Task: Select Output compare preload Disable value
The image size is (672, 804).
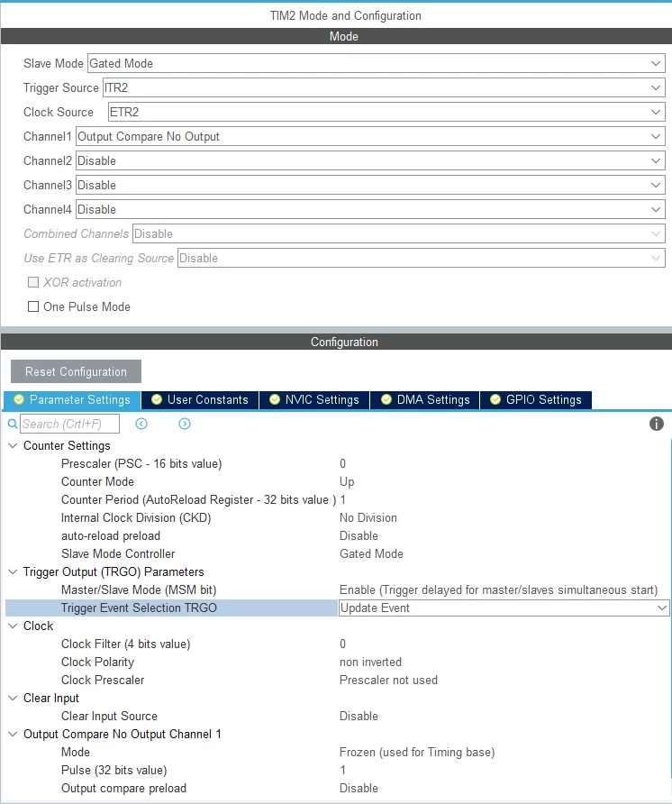Action: pyautogui.click(x=359, y=788)
